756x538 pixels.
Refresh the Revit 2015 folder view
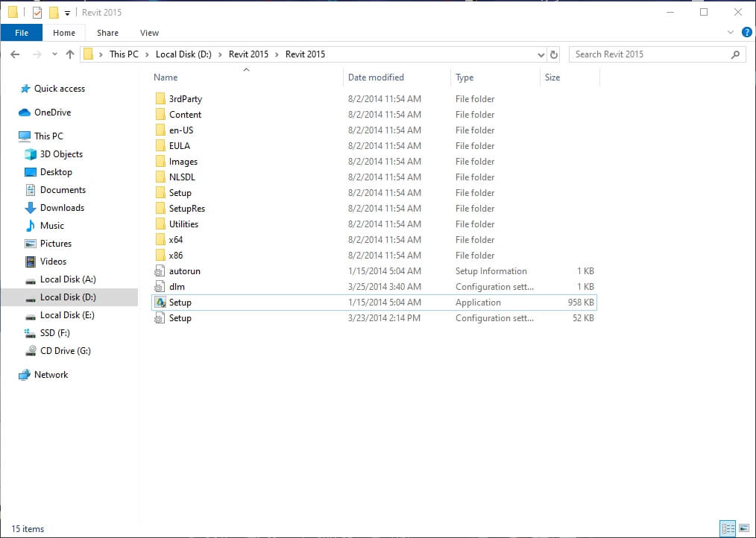click(553, 54)
